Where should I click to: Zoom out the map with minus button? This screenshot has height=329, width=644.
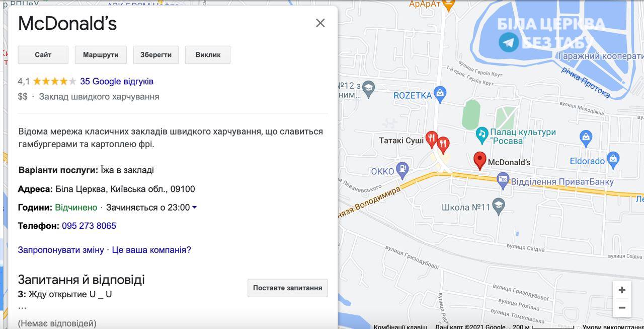[622, 308]
